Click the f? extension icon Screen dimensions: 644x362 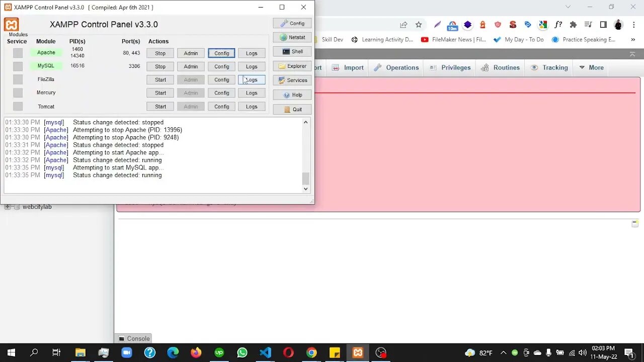558,25
